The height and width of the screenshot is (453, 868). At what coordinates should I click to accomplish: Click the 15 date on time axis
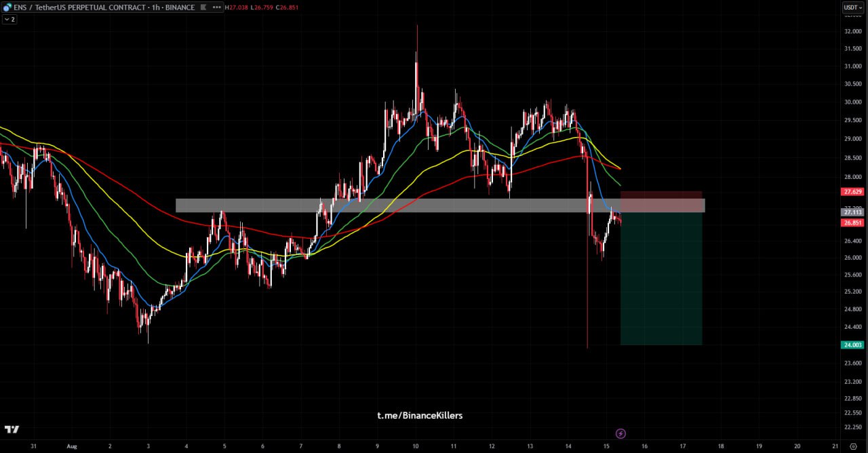(606, 446)
